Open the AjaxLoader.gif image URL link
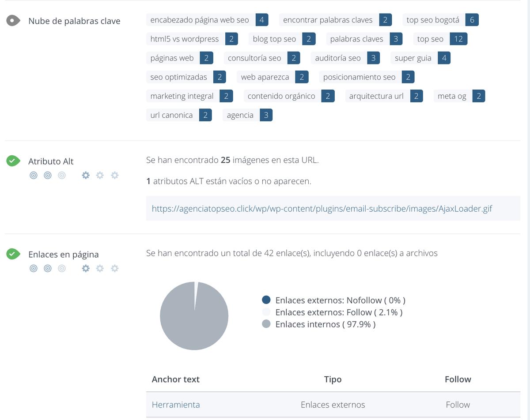Image resolution: width=530 pixels, height=420 pixels. 322,208
